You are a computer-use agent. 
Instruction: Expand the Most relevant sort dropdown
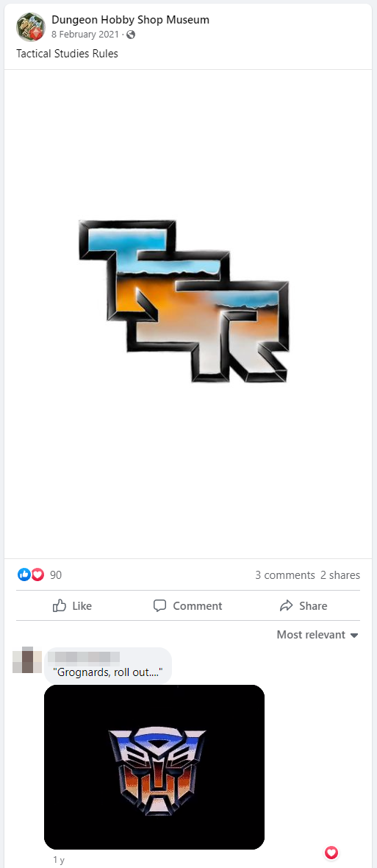click(318, 635)
